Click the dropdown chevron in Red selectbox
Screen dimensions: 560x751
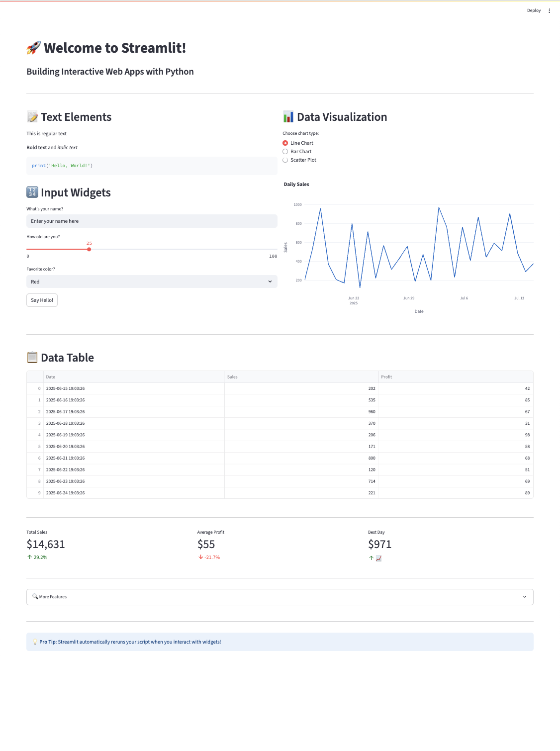click(x=270, y=282)
